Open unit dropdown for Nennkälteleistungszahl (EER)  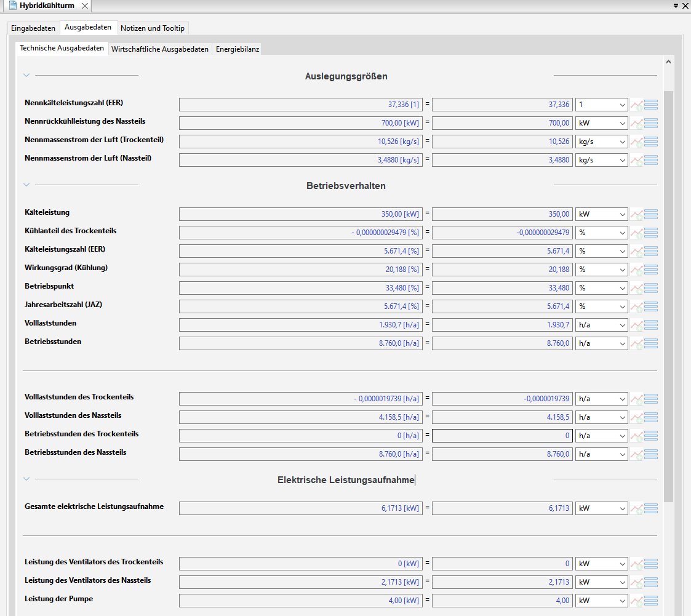tap(602, 105)
